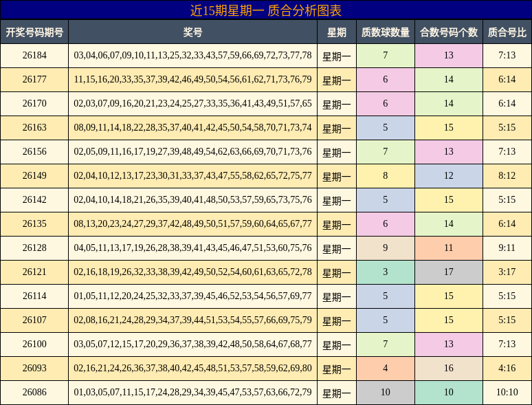Click the numbers row starting 02,05,09,11,16
The height and width of the screenshot is (405, 532).
pos(192,152)
